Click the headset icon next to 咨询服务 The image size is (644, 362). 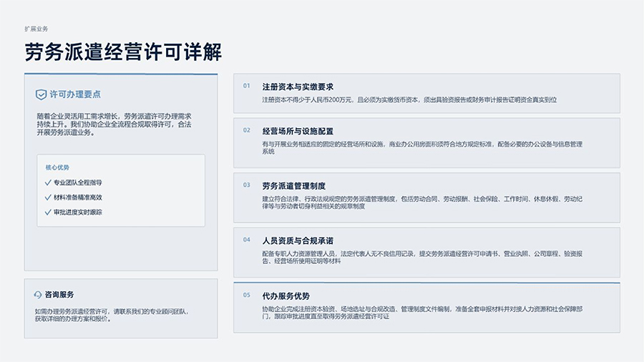pos(38,295)
